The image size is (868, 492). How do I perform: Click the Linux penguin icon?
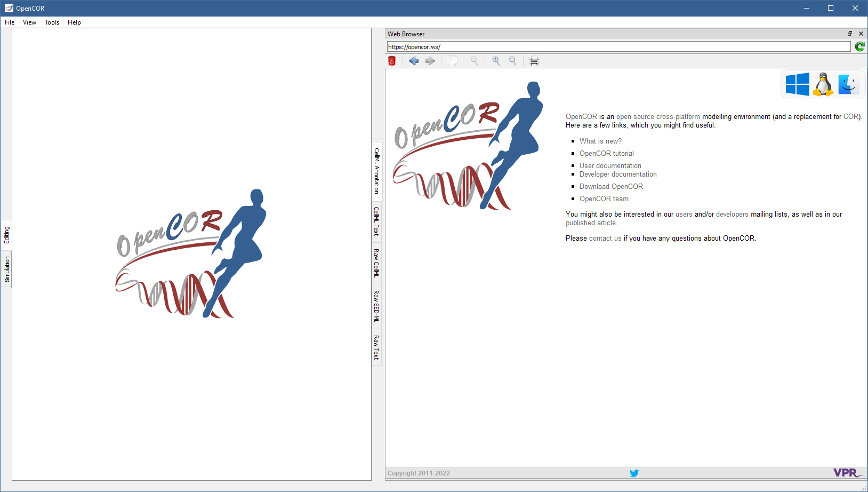pos(823,84)
